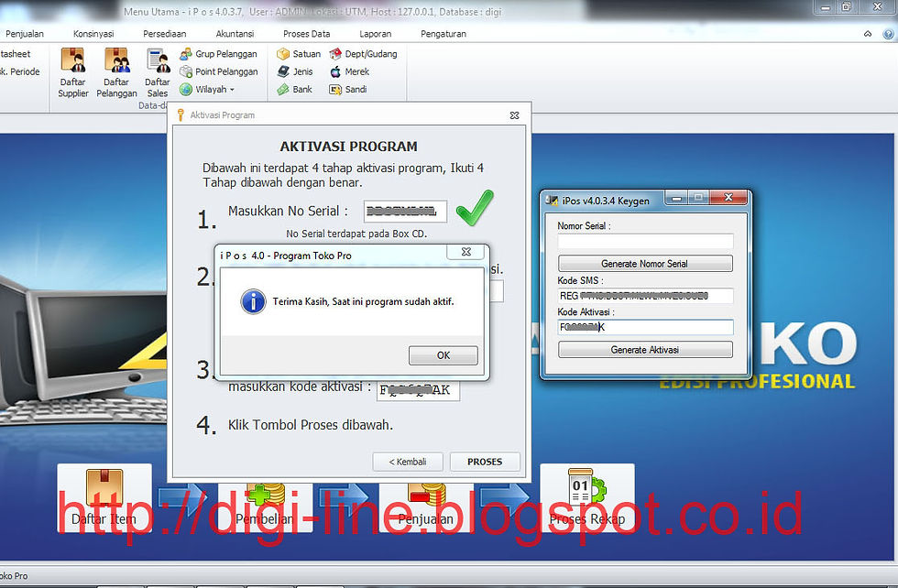Open Pembelian shortcut on dashboard
Viewport: 898px width, 588px height.
(265, 508)
